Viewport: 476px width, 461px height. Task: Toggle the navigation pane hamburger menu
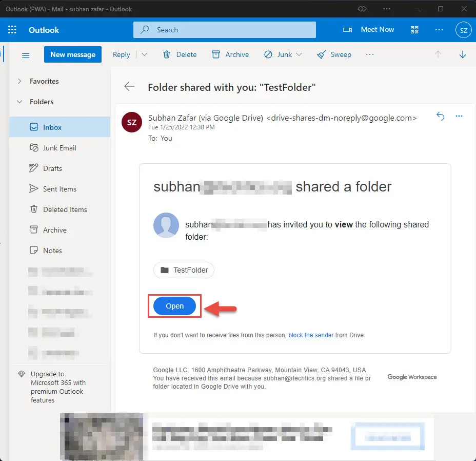[x=26, y=55]
